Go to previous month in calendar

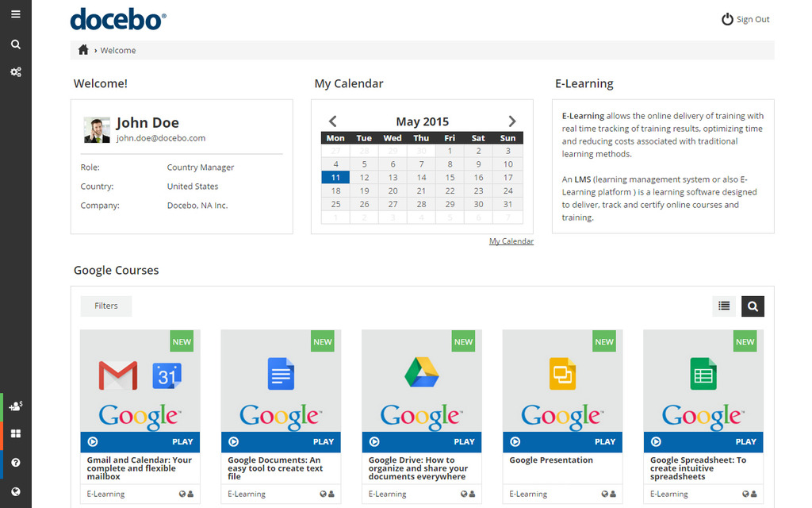pos(333,121)
